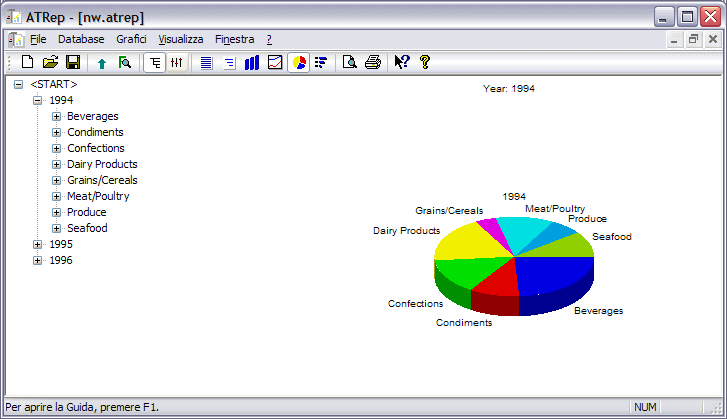
Task: Click the printer icon
Action: (x=373, y=62)
